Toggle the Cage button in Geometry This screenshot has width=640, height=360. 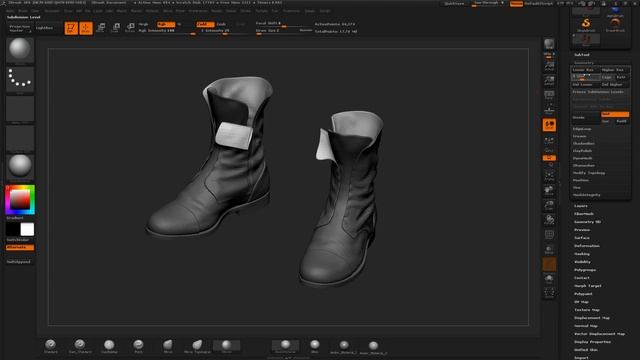tap(607, 77)
